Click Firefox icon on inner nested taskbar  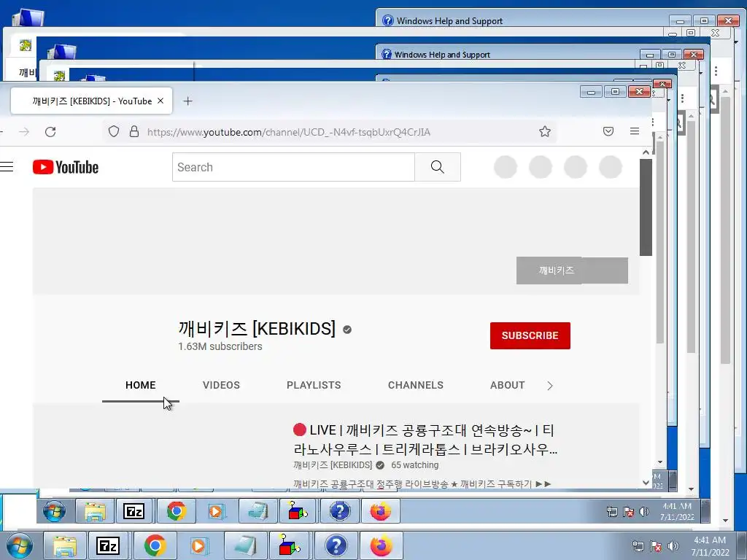(x=381, y=511)
